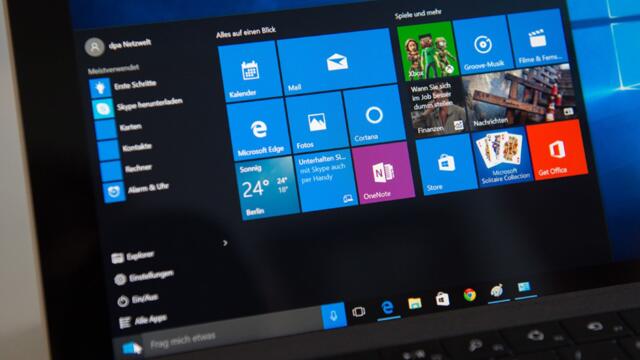Click the Ein/Aus power button
The height and width of the screenshot is (360, 640).
click(138, 300)
